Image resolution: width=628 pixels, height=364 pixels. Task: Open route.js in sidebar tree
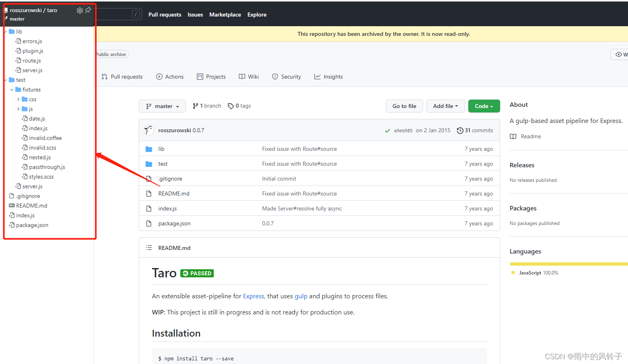click(x=31, y=60)
